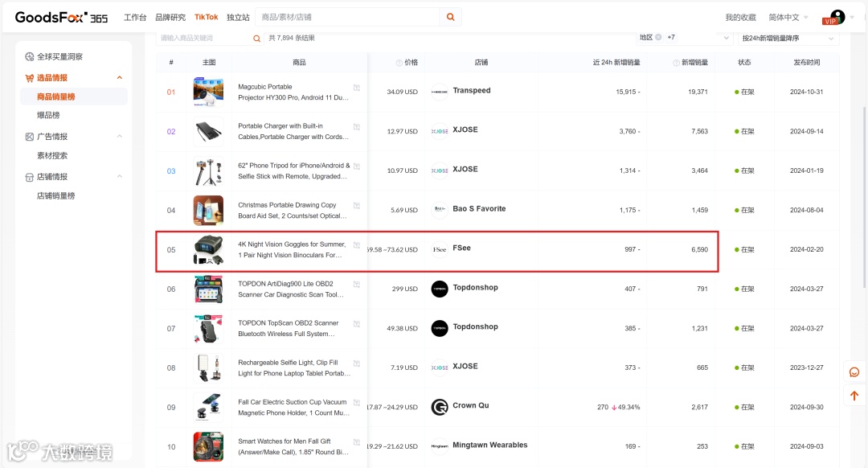Click 我的收藏 link in the header
The image size is (868, 468).
(740, 17)
